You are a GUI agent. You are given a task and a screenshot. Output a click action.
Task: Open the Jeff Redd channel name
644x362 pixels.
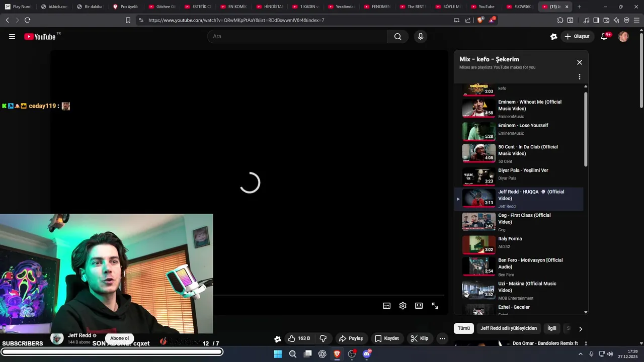click(79, 335)
